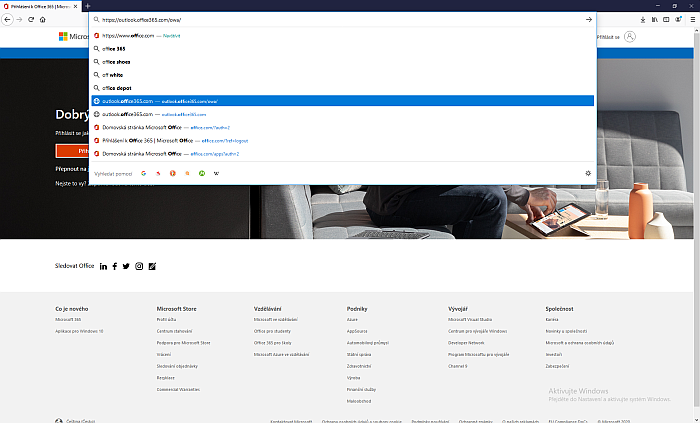Search with the Wikipedia engine icon

pos(217,174)
